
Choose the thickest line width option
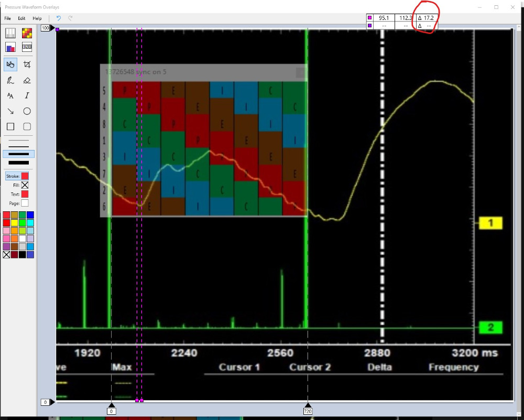tap(19, 163)
